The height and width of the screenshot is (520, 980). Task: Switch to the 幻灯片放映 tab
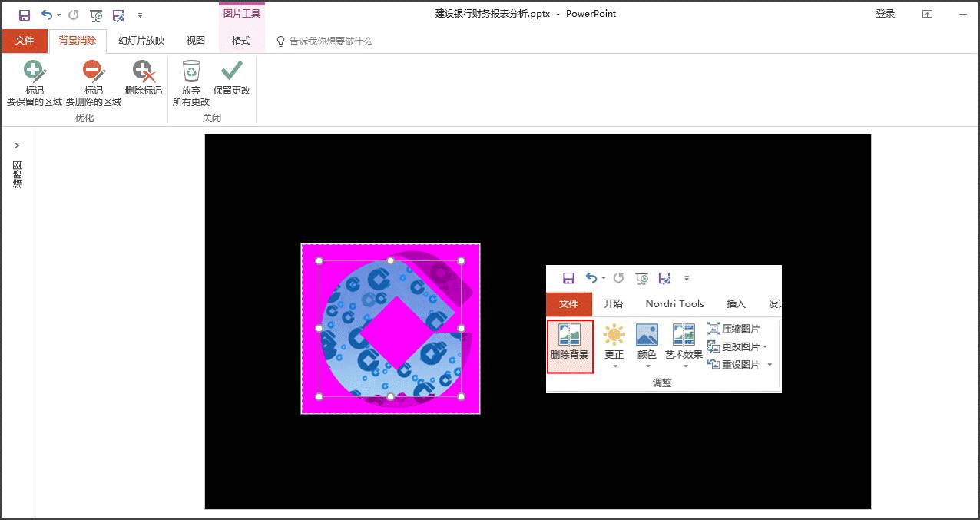click(141, 41)
